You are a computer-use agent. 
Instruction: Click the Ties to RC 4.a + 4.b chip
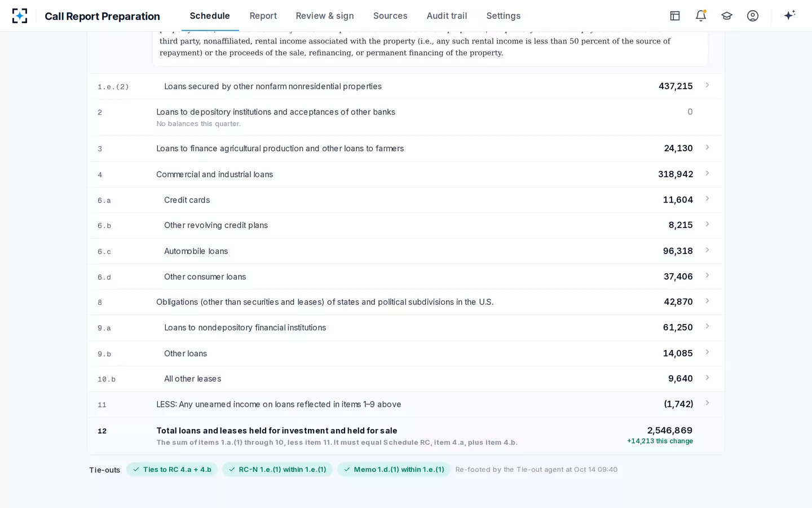(x=171, y=470)
